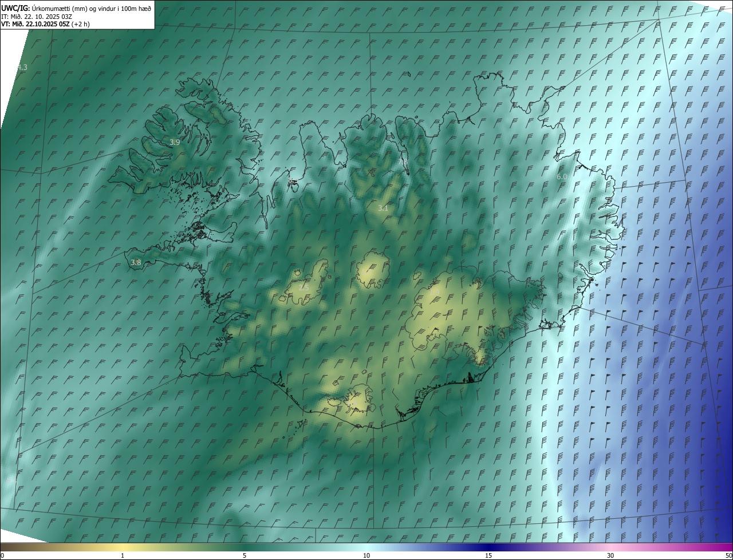This screenshot has height=560, width=733.
Task: Click the 1 tick label on the color scale
Action: [123, 555]
